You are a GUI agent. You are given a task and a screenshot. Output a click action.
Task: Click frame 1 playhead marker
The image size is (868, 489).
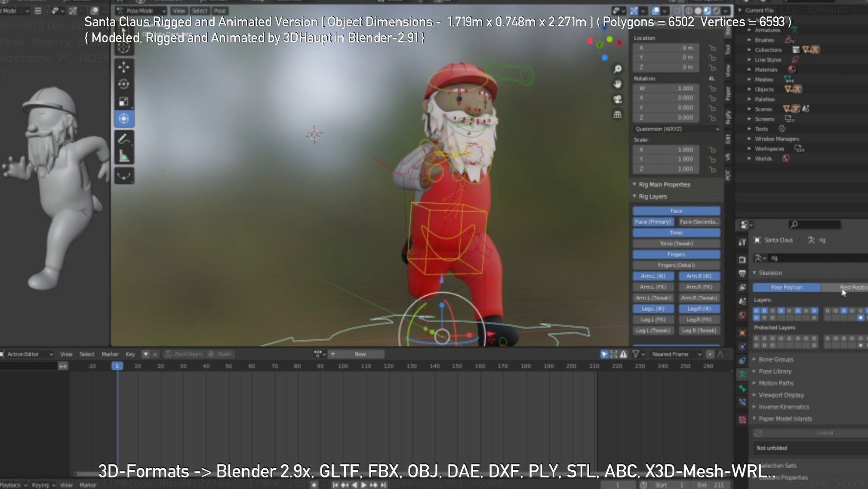(x=117, y=366)
